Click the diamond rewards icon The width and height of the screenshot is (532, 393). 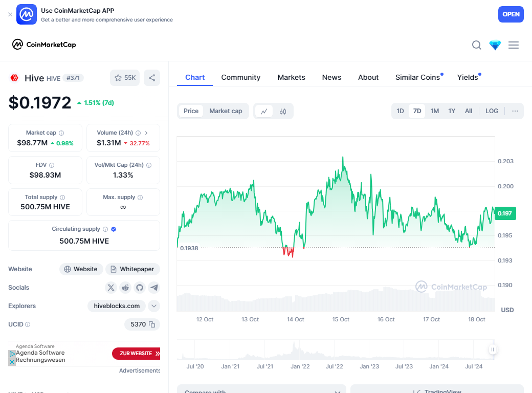495,45
